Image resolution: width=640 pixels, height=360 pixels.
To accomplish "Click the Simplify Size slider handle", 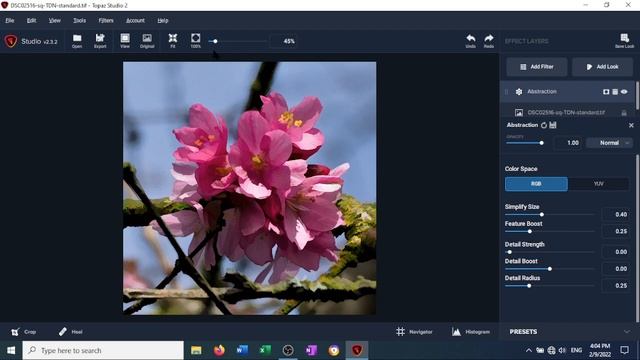I will coord(542,214).
